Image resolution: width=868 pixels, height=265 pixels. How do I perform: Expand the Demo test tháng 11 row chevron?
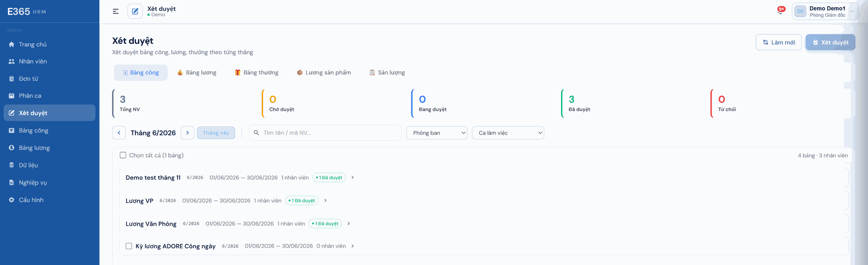tap(353, 177)
